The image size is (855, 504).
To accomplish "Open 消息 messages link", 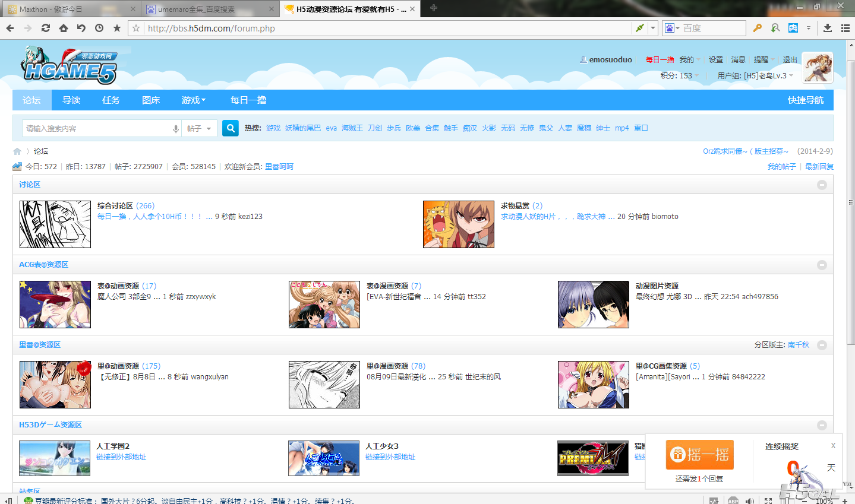I will [x=738, y=59].
